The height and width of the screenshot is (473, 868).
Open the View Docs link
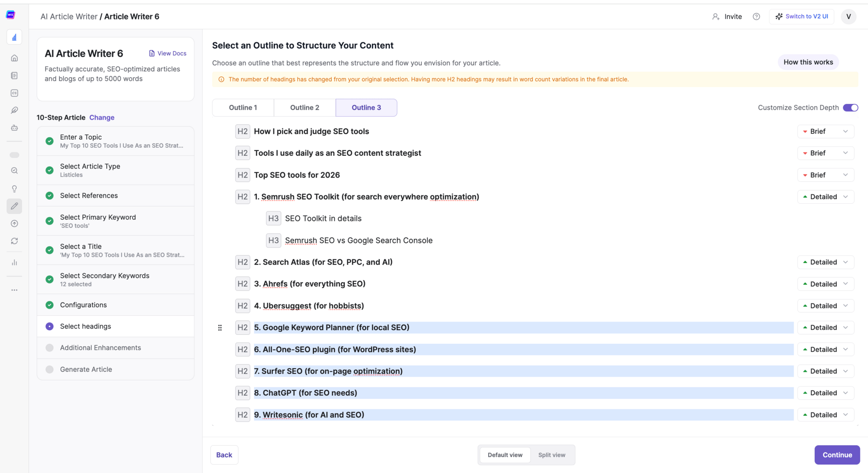[168, 53]
